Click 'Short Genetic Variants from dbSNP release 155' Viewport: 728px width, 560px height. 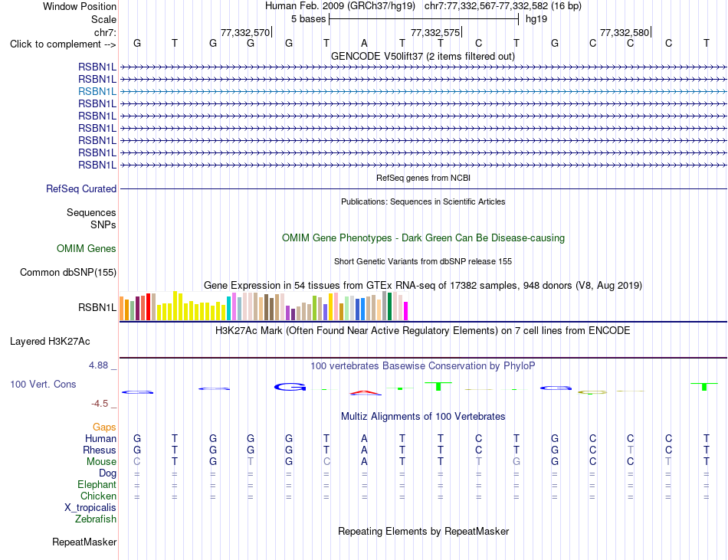423,262
